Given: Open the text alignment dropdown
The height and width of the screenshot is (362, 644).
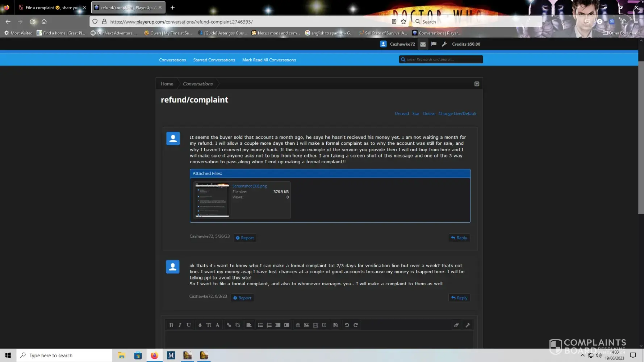Looking at the screenshot, I should [249, 325].
